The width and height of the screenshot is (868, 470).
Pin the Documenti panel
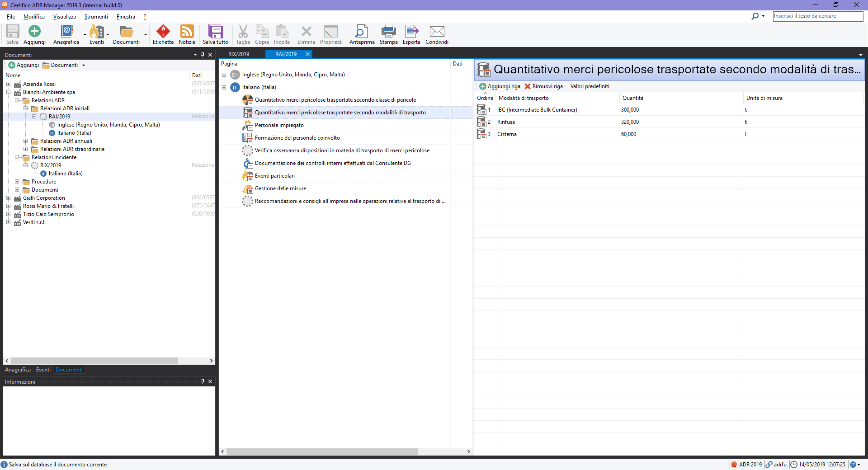[203, 55]
